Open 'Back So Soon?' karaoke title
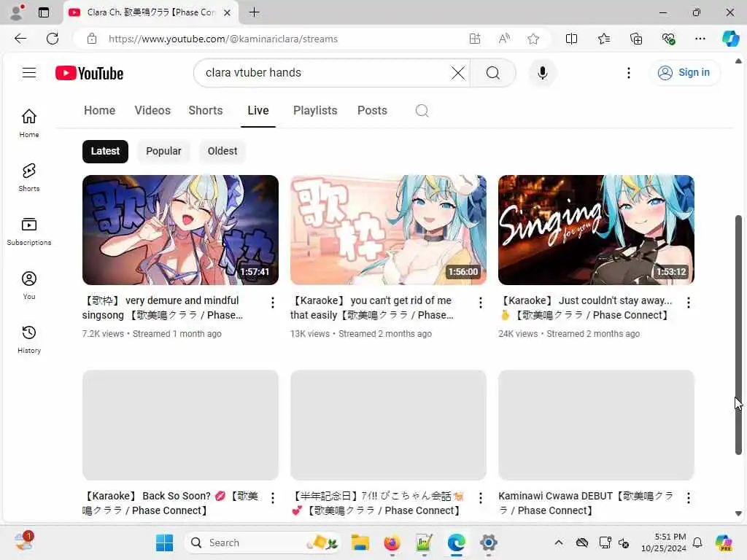Image resolution: width=747 pixels, height=560 pixels. click(171, 503)
